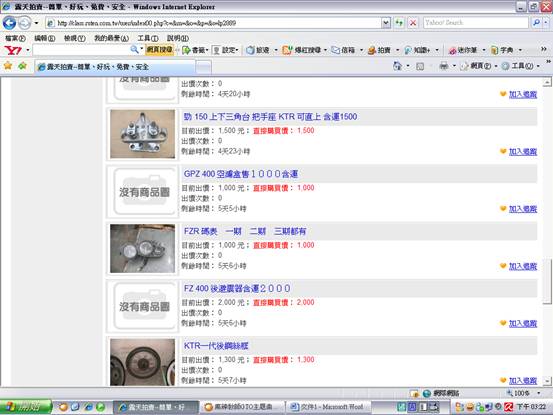The width and height of the screenshot is (553, 415).
Task: Open the 拍賣 toolbar item
Action: 379,50
